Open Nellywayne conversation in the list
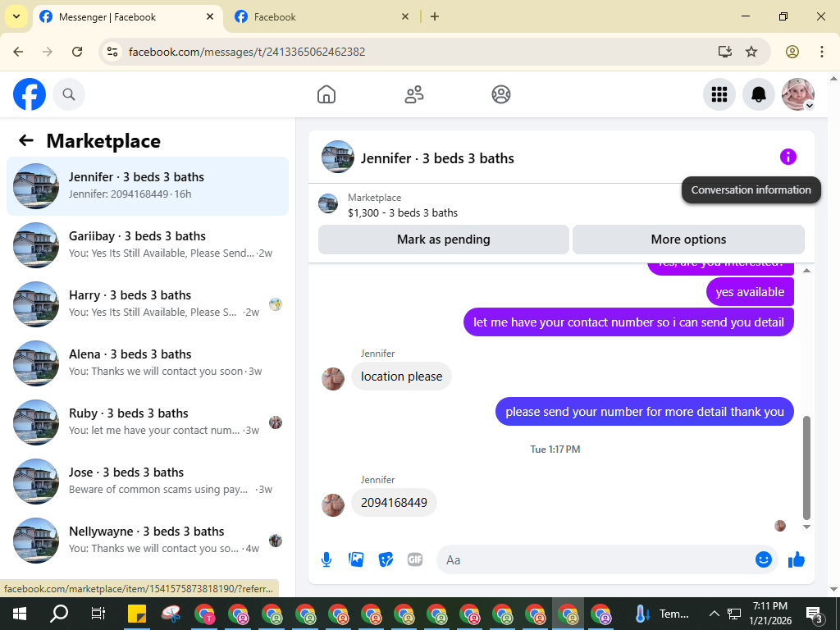Image resolution: width=840 pixels, height=630 pixels. tap(148, 540)
